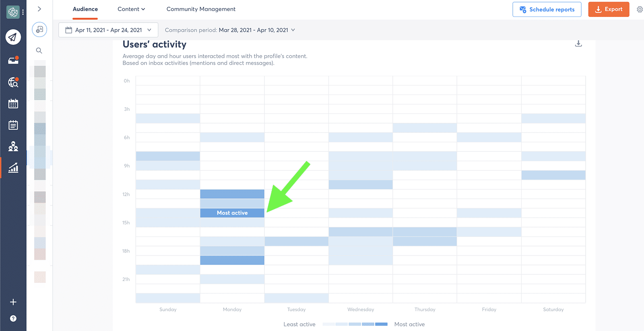Go to the Inbox tray icon

(x=13, y=60)
